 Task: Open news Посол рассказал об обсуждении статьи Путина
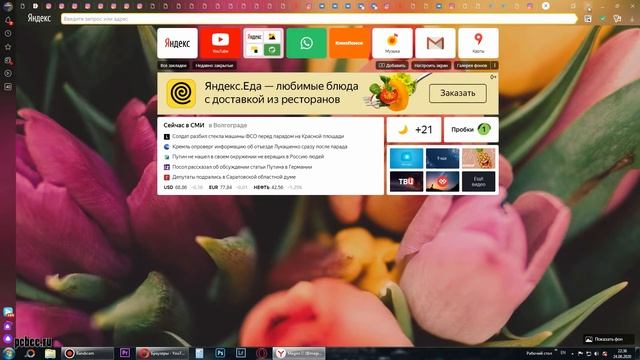coord(242,167)
